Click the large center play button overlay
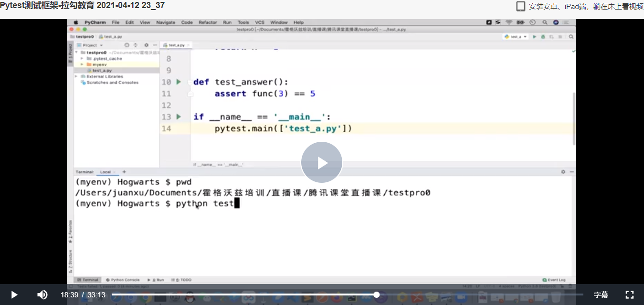This screenshot has height=305, width=644. tap(321, 162)
